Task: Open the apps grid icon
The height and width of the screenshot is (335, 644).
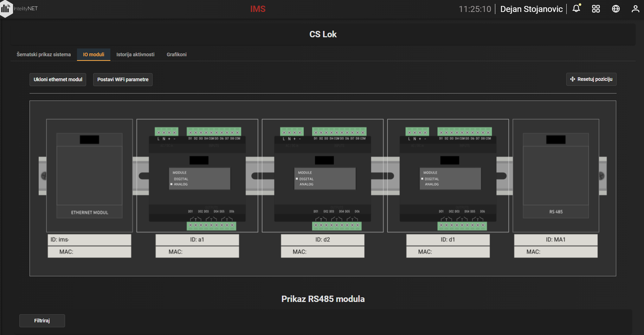Action: coord(596,9)
